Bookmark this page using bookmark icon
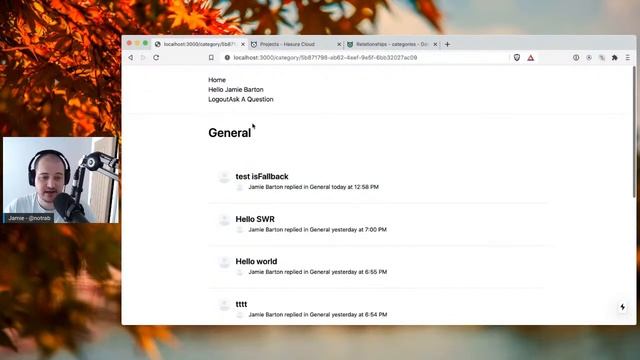 [211, 58]
